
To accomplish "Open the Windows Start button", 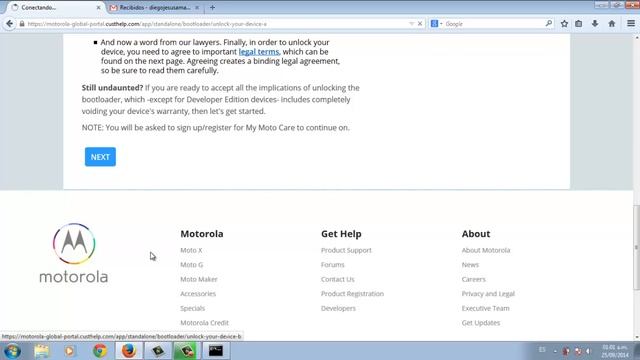I will [x=13, y=351].
